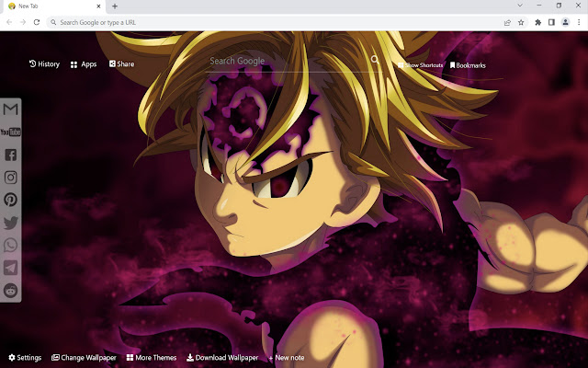The height and width of the screenshot is (368, 588).
Task: Open a new browser tab
Action: (115, 6)
